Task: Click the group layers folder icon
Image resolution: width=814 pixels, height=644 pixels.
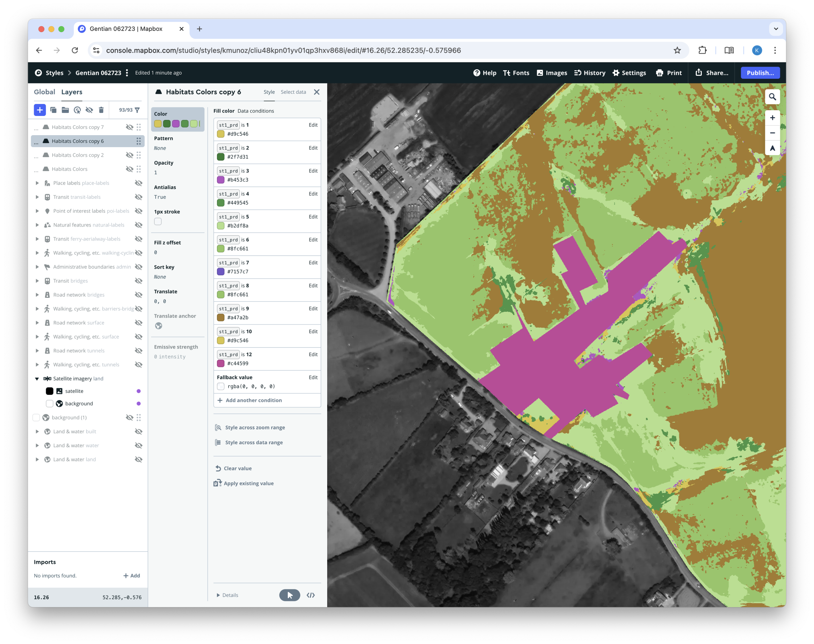Action: point(65,110)
